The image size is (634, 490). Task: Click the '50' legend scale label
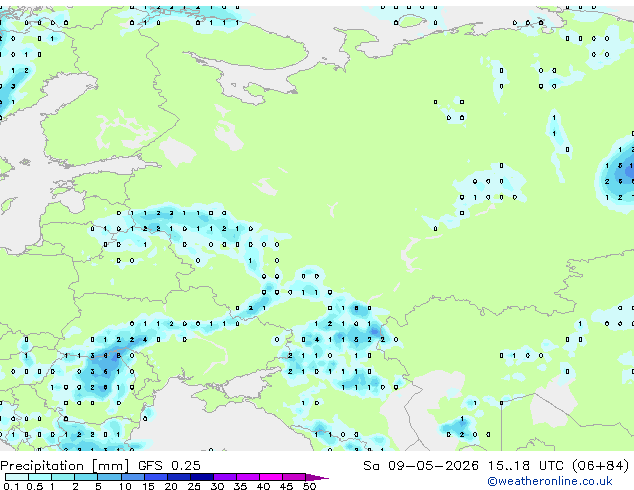310,486
